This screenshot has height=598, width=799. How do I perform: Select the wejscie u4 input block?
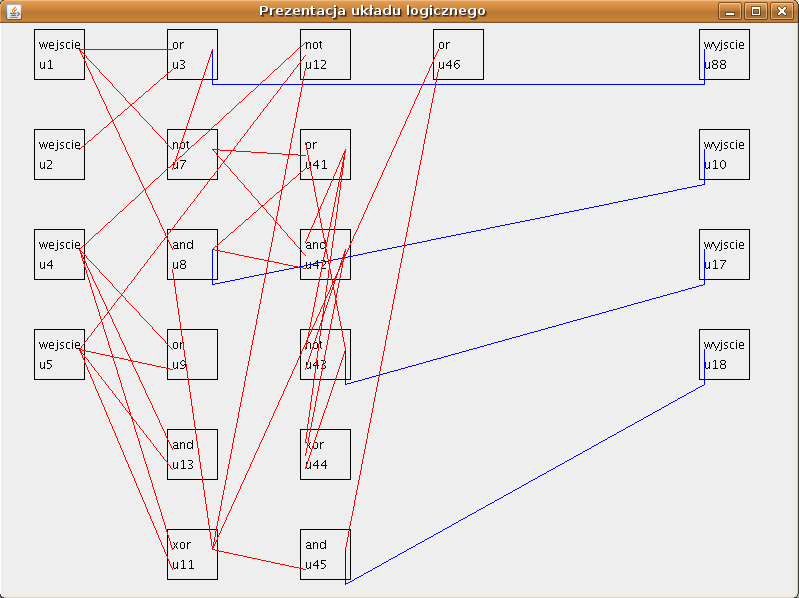(60, 254)
